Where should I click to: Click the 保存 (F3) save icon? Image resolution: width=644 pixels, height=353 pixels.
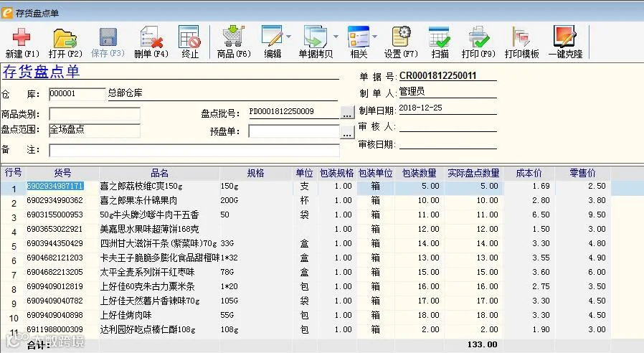pyautogui.click(x=108, y=37)
